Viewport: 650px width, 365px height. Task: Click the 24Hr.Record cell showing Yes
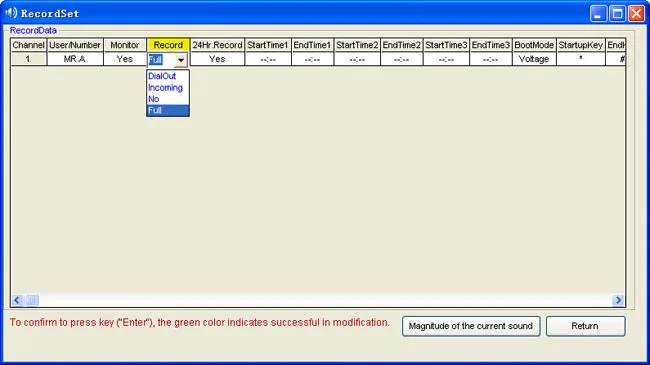(217, 59)
